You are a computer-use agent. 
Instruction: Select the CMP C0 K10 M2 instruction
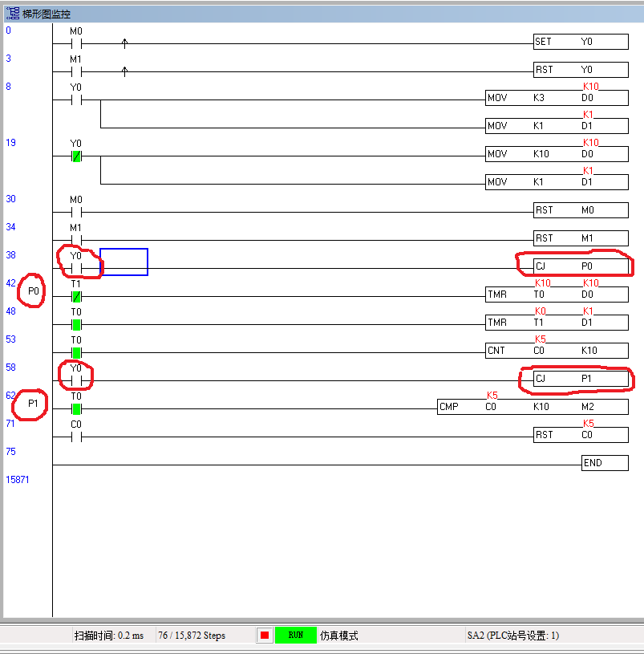(x=533, y=407)
